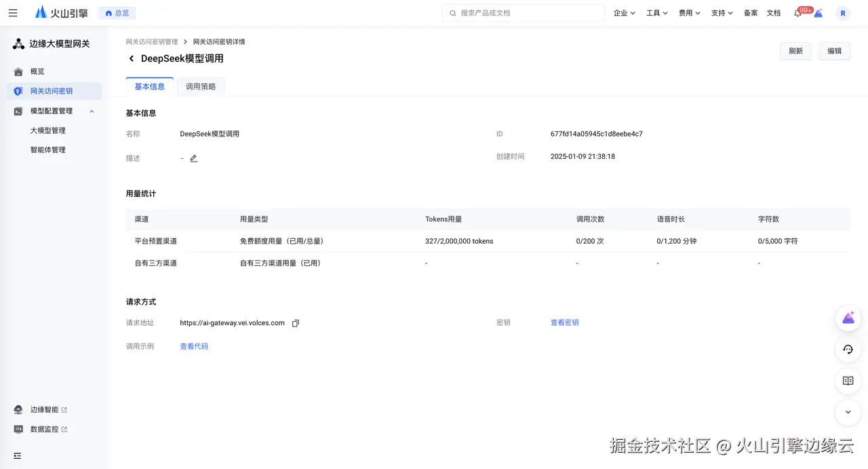Click the 边缘智能 sidebar icon
Screen dimensions: 868x469
coord(18,410)
